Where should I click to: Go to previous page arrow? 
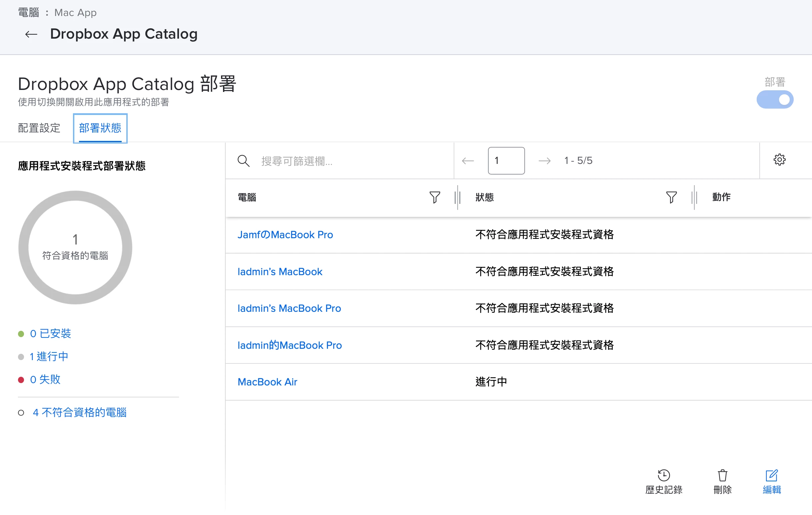click(x=468, y=161)
